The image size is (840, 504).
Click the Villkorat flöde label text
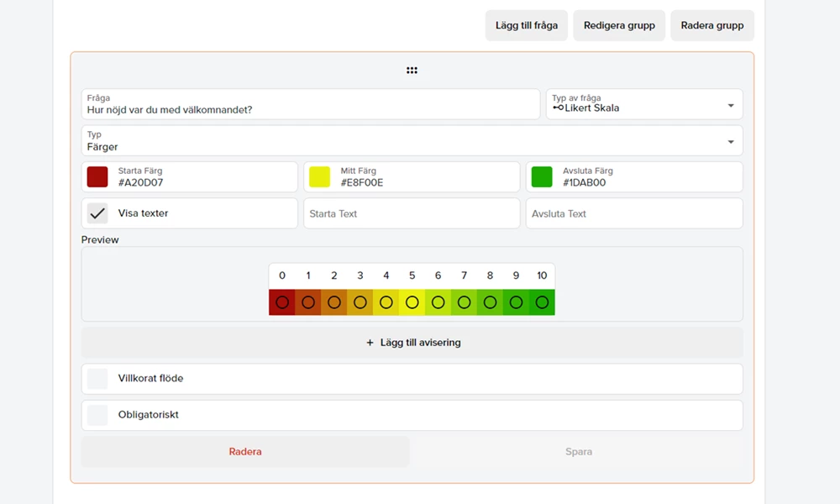[150, 378]
